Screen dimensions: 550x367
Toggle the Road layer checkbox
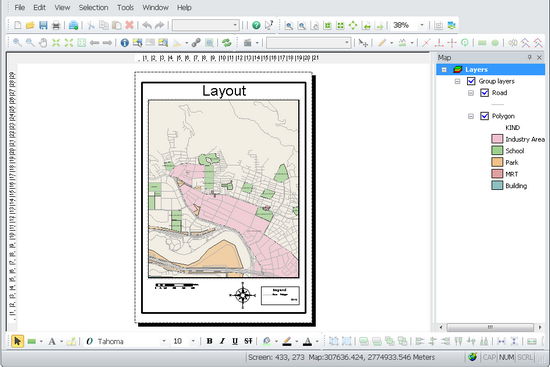pos(484,93)
